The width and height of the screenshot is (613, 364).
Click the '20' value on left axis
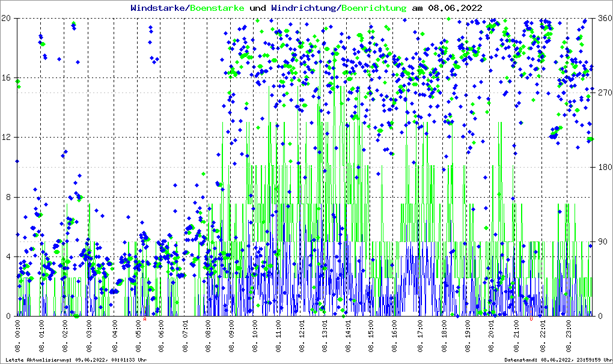7,18
